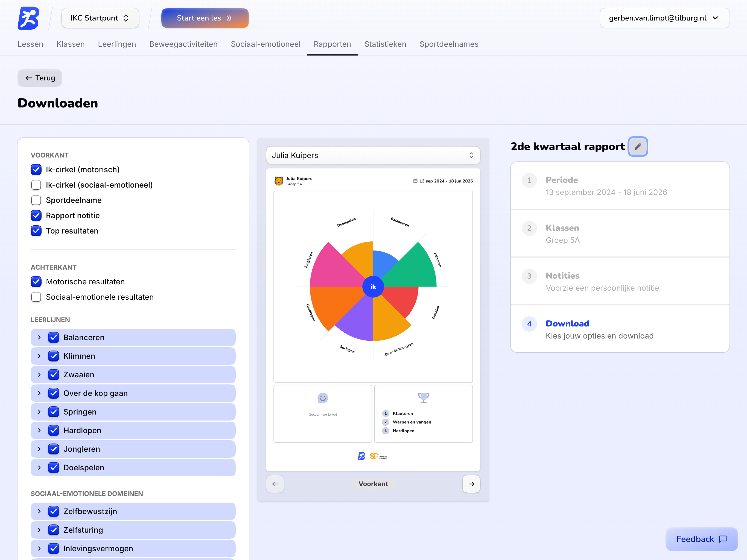Screen dimensions: 747x560
Task: Click the trophy icon in top results box
Action: click(x=423, y=398)
